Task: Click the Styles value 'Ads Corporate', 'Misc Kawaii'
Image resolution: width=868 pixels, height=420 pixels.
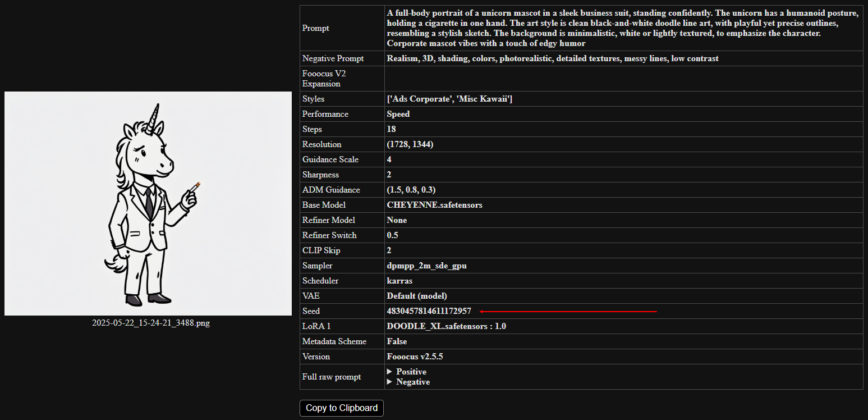Action: pyautogui.click(x=449, y=99)
